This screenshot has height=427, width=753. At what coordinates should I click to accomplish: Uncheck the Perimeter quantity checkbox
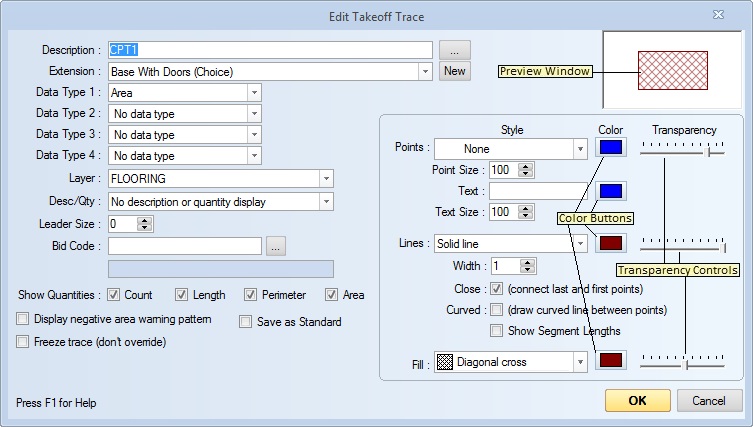coord(250,294)
